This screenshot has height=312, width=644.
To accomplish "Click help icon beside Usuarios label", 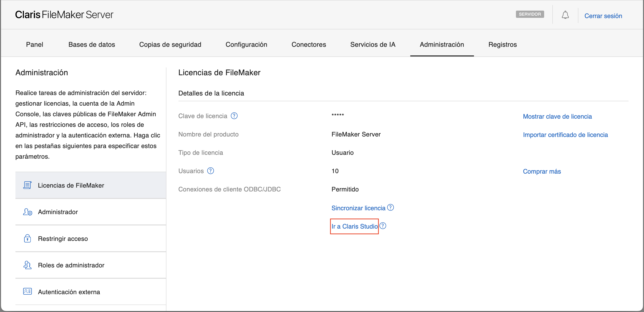I will coord(211,171).
